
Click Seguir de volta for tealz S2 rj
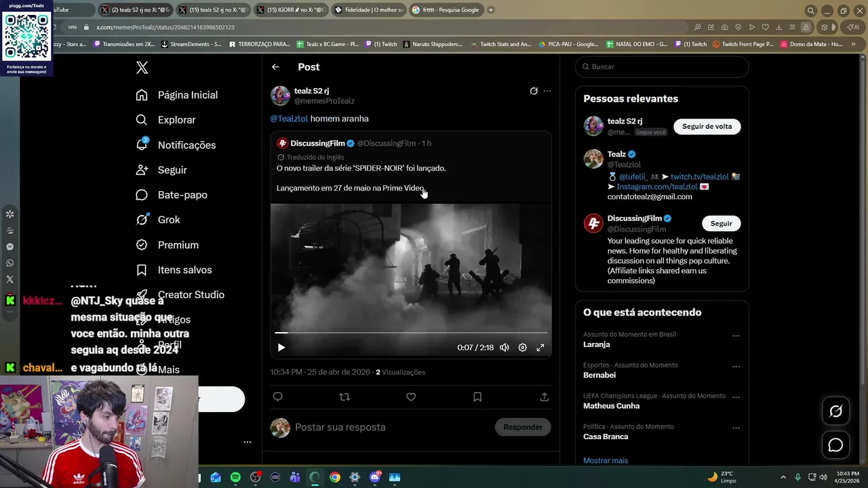(x=707, y=127)
